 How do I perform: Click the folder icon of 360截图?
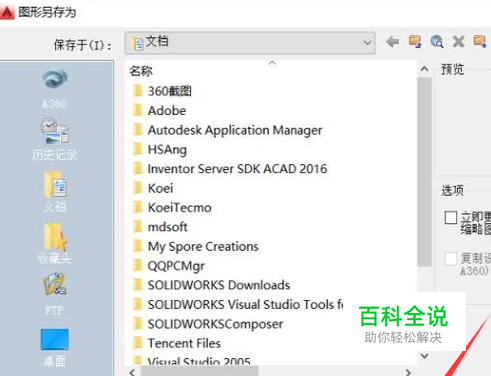[x=138, y=91]
